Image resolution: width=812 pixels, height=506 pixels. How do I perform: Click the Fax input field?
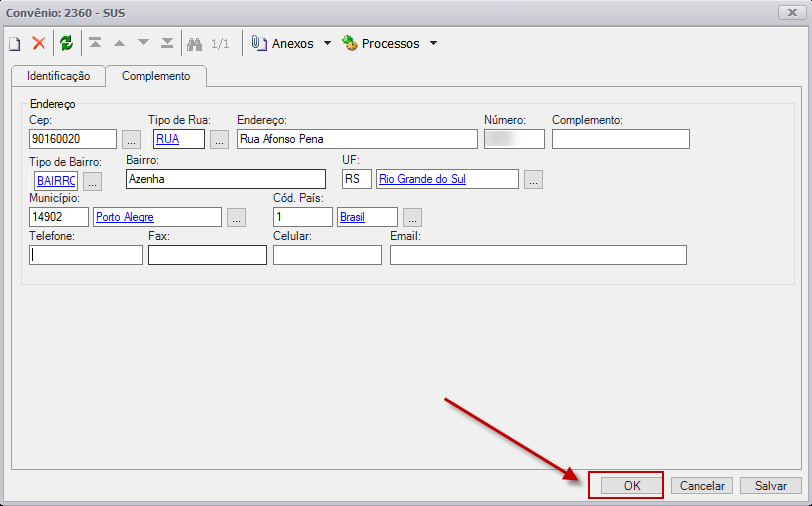(207, 255)
